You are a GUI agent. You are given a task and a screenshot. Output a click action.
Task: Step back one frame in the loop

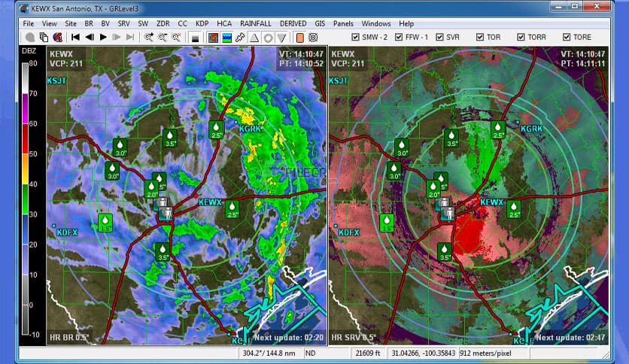[x=90, y=37]
